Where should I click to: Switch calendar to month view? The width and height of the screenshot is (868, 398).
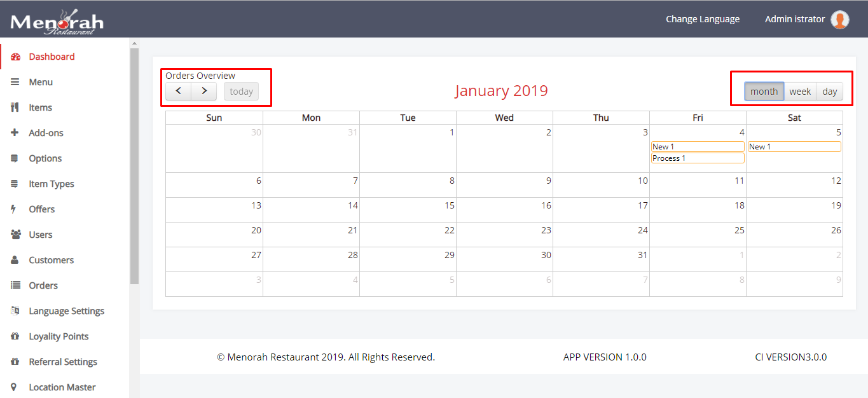764,92
